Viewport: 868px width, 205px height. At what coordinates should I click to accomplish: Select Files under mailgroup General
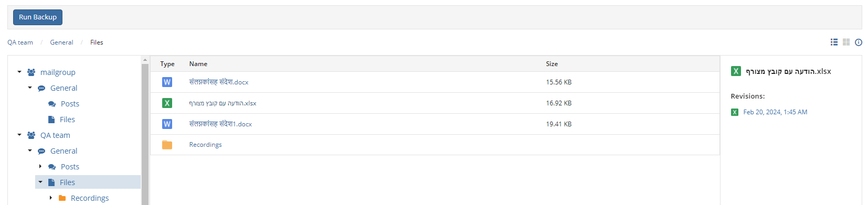[x=67, y=120]
